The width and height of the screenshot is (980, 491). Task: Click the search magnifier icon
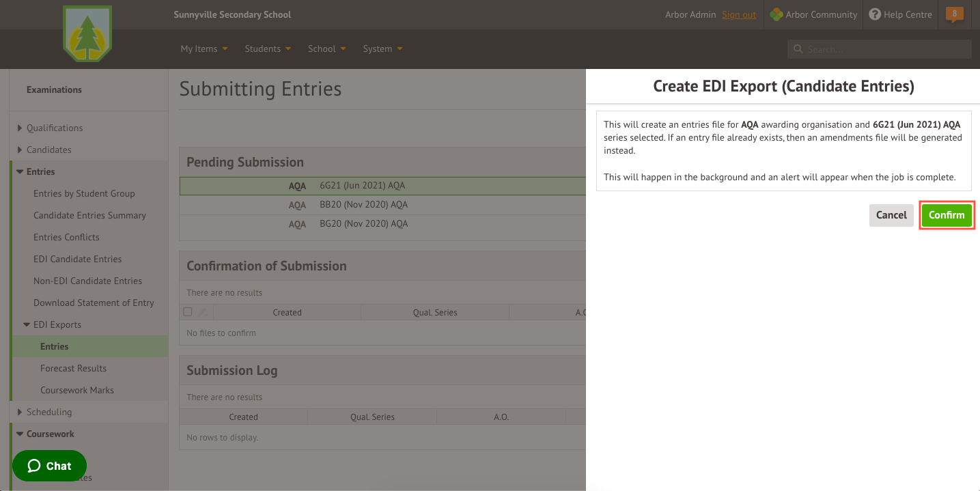pyautogui.click(x=798, y=49)
